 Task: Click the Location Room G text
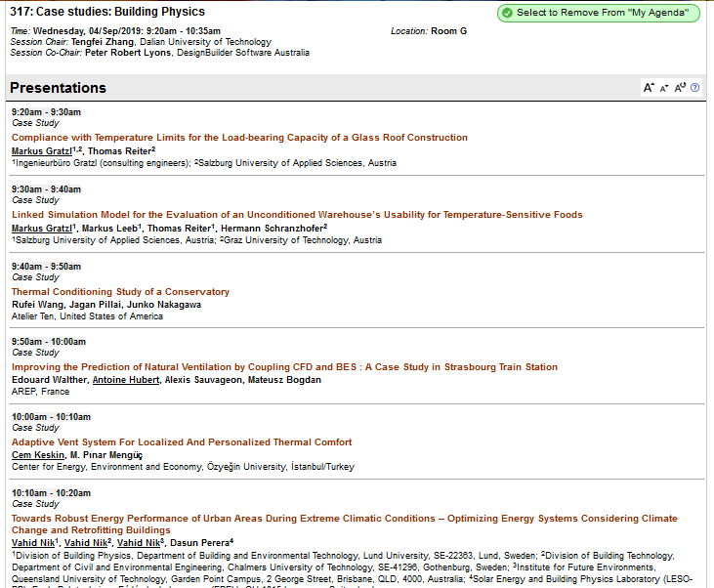tap(429, 31)
